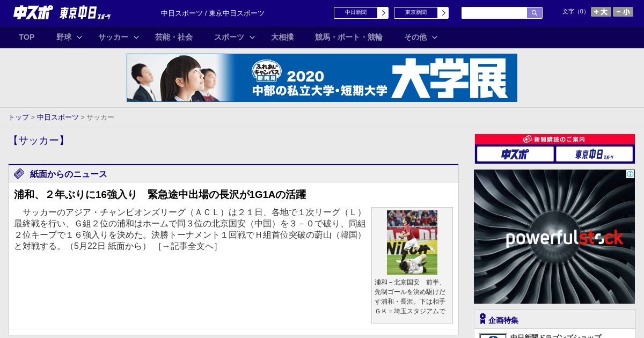
Task: Increase text size with +大 button
Action: point(601,12)
